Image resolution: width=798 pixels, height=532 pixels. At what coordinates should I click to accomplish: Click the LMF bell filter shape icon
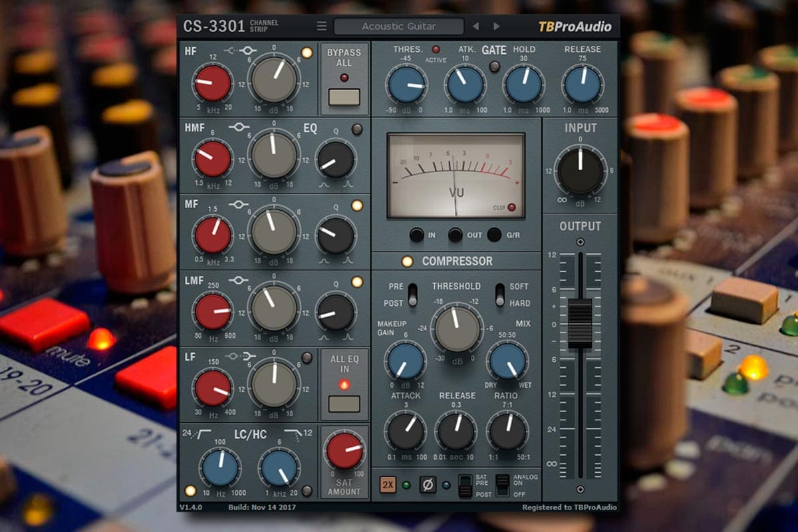tap(239, 281)
